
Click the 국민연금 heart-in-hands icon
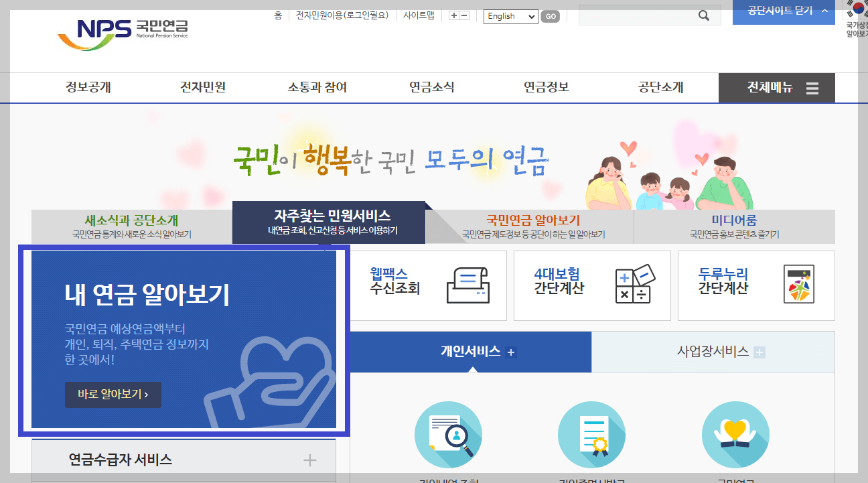click(735, 434)
